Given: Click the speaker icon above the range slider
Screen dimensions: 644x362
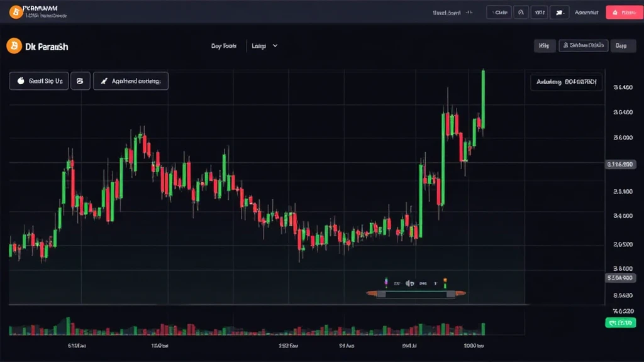Looking at the screenshot, I should tap(410, 283).
